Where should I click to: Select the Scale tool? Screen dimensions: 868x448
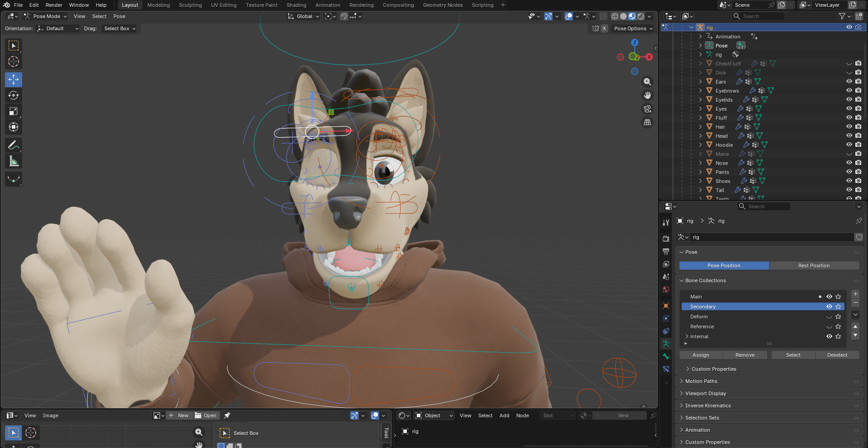[x=14, y=111]
